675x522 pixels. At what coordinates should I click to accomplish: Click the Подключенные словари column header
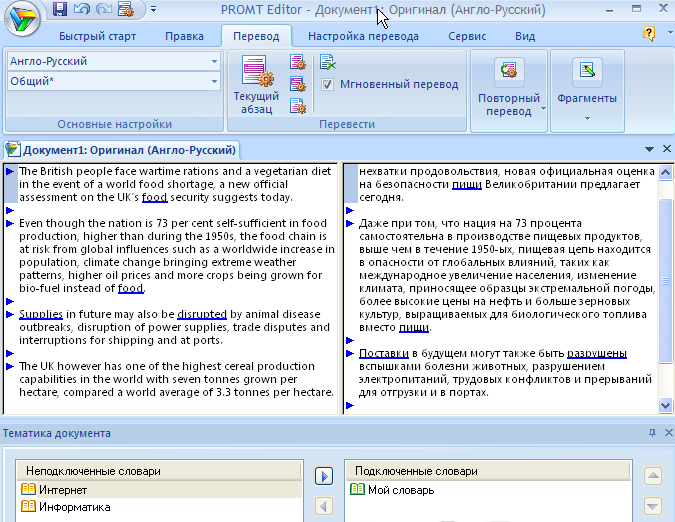[x=488, y=471]
